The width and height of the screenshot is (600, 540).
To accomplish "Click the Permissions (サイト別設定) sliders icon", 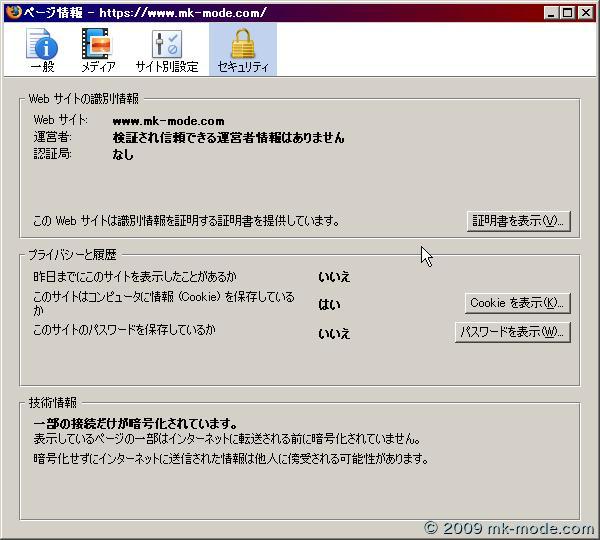I will (x=166, y=43).
